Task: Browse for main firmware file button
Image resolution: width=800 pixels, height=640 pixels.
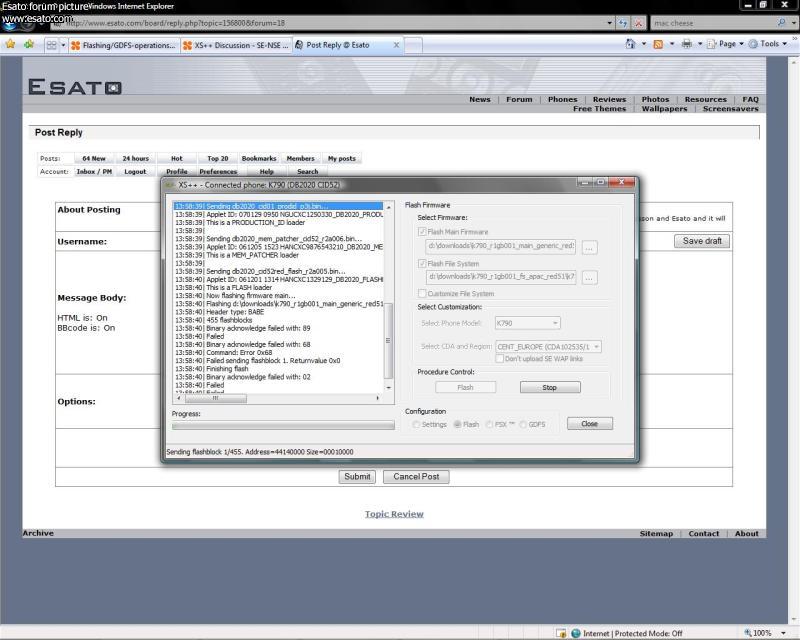Action: pos(589,248)
